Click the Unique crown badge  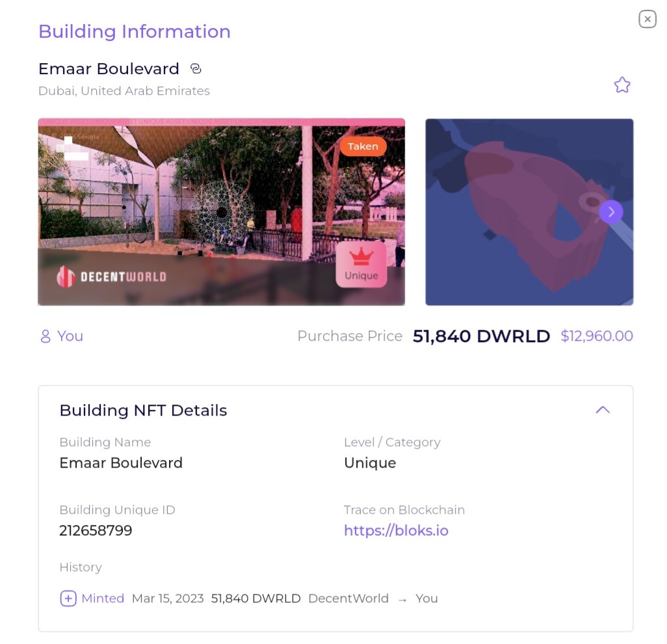(x=361, y=264)
